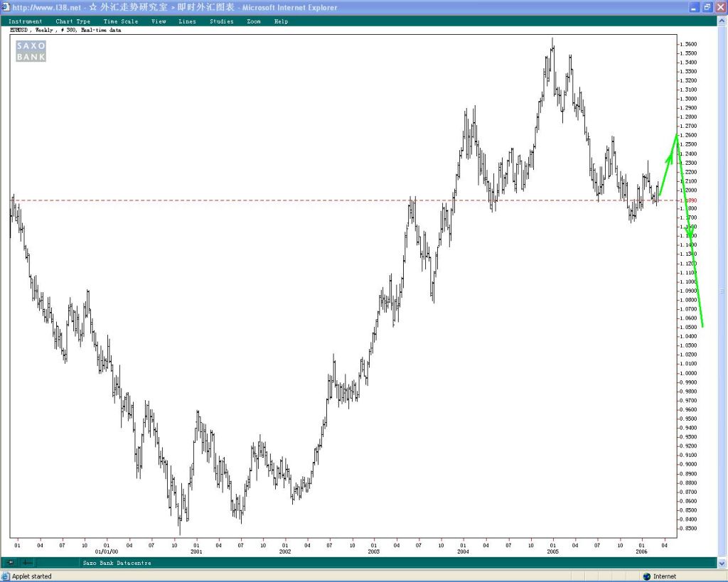Click the Applet started status text
Screen dimensions: 728x582
(31, 576)
